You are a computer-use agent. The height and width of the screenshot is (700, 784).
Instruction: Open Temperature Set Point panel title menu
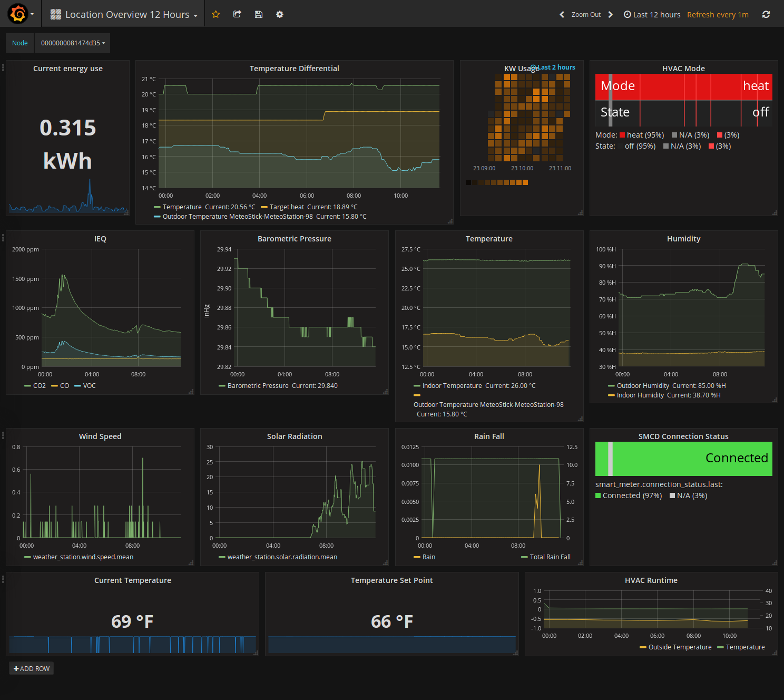click(x=391, y=580)
